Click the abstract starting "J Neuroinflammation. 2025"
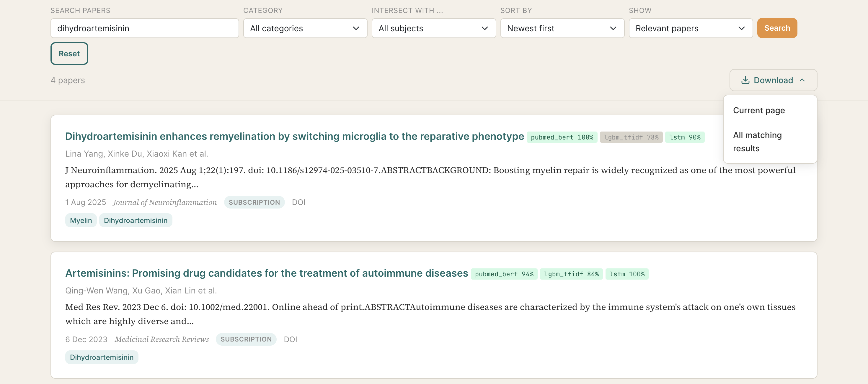868x384 pixels. click(x=430, y=177)
